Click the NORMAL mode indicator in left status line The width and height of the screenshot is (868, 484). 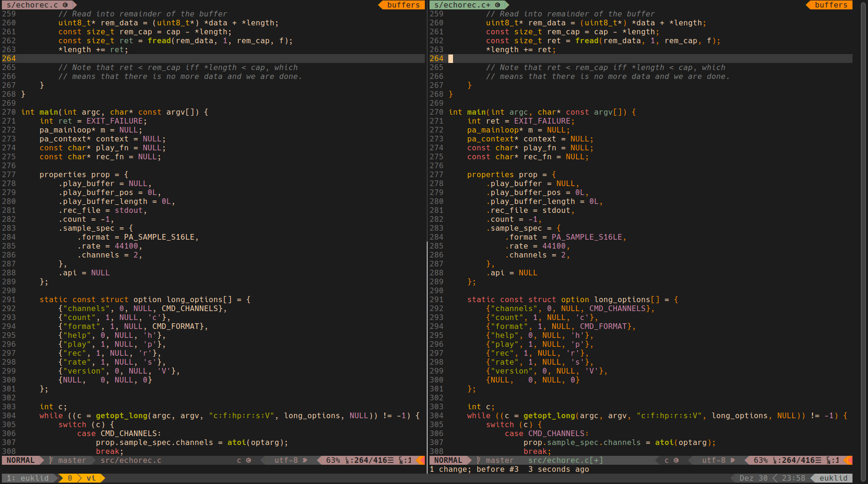(21, 461)
